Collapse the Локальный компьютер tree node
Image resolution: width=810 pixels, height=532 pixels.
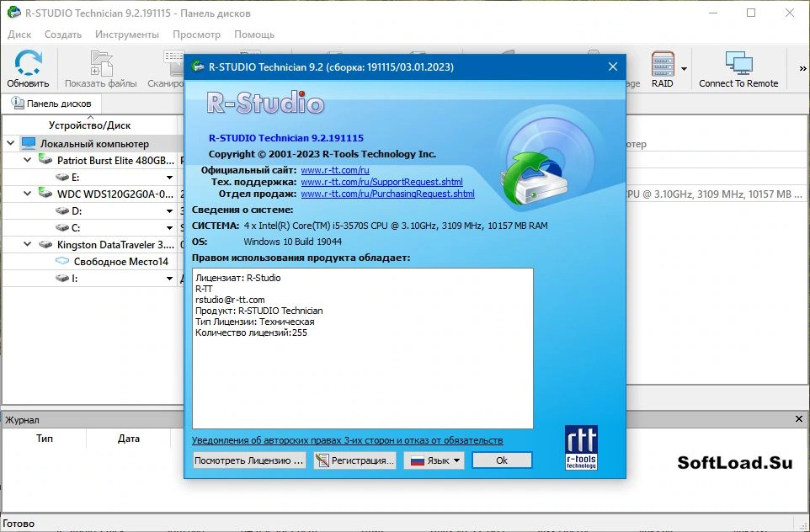tap(10, 143)
